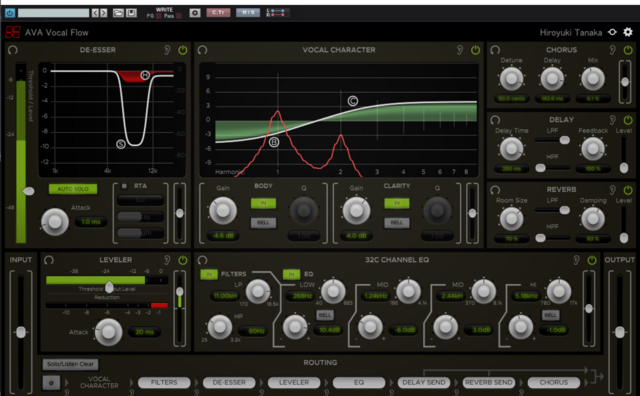The width and height of the screenshot is (640, 396).
Task: Toggle the Delay power button
Action: [x=628, y=120]
